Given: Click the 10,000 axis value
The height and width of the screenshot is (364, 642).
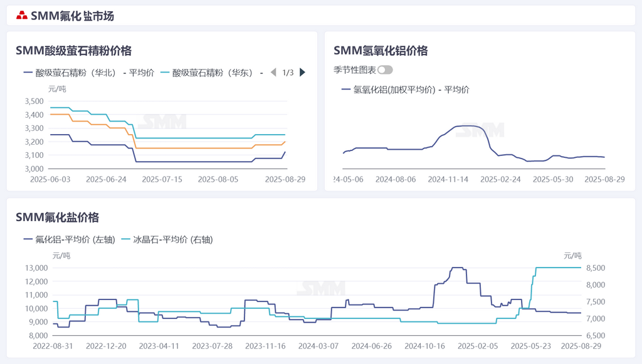Looking at the screenshot, I should [x=36, y=308].
